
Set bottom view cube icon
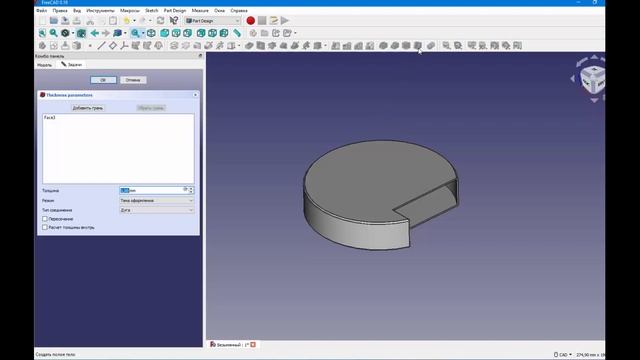pyautogui.click(x=212, y=33)
